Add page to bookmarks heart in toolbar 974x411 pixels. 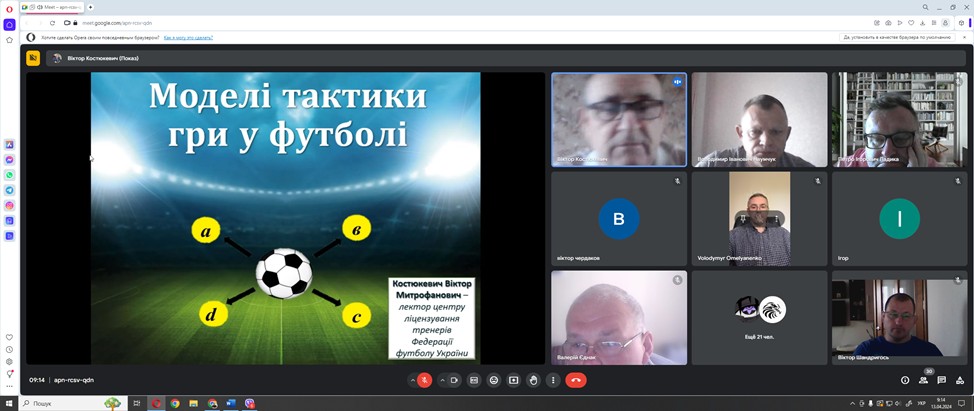[x=911, y=23]
